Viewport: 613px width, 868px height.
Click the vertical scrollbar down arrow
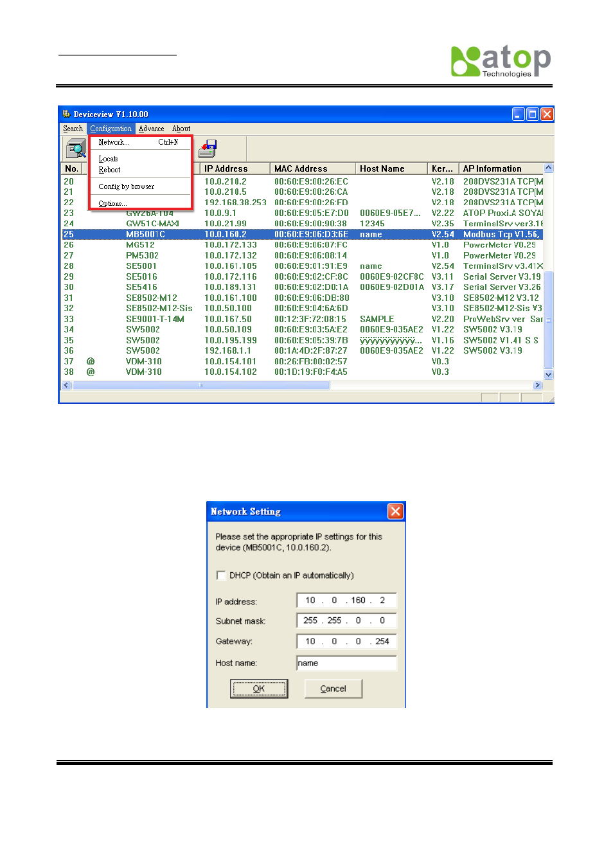pyautogui.click(x=548, y=374)
